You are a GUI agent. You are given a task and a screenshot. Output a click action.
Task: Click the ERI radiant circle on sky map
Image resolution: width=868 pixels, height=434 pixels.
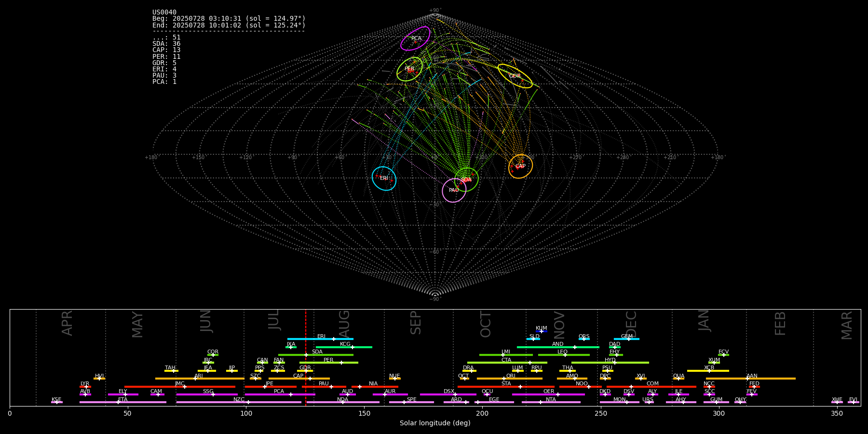click(384, 178)
